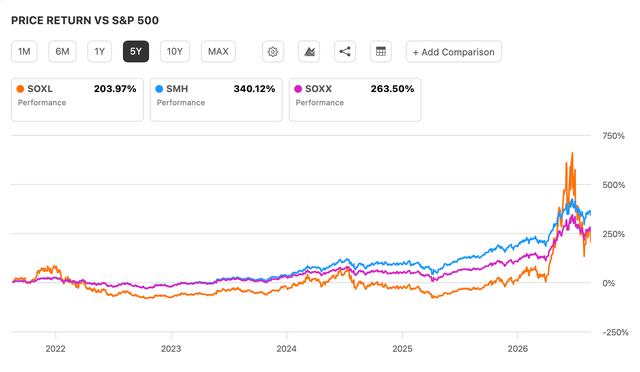Click the 2024 label on time axis
The width and height of the screenshot is (640, 372).
[x=287, y=349]
